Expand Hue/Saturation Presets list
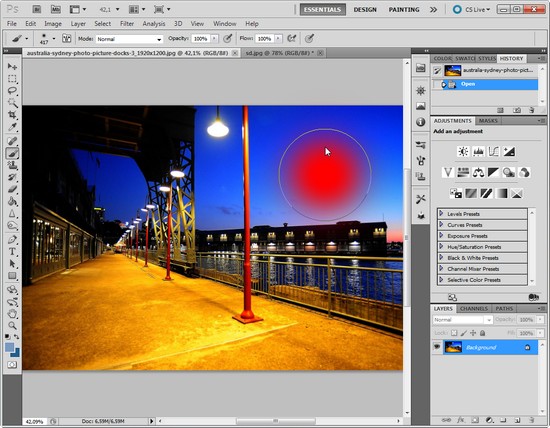Screen dimensions: 550x428 coord(441,247)
